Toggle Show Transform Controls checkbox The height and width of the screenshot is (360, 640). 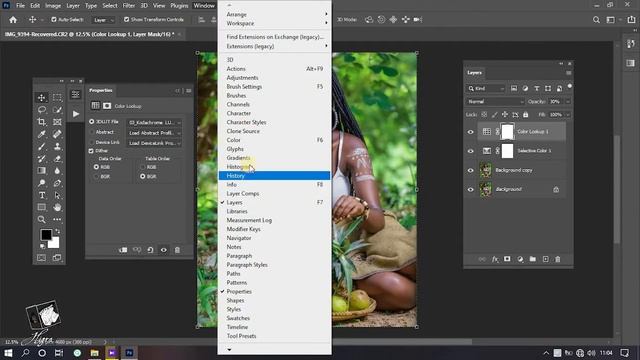(127, 20)
